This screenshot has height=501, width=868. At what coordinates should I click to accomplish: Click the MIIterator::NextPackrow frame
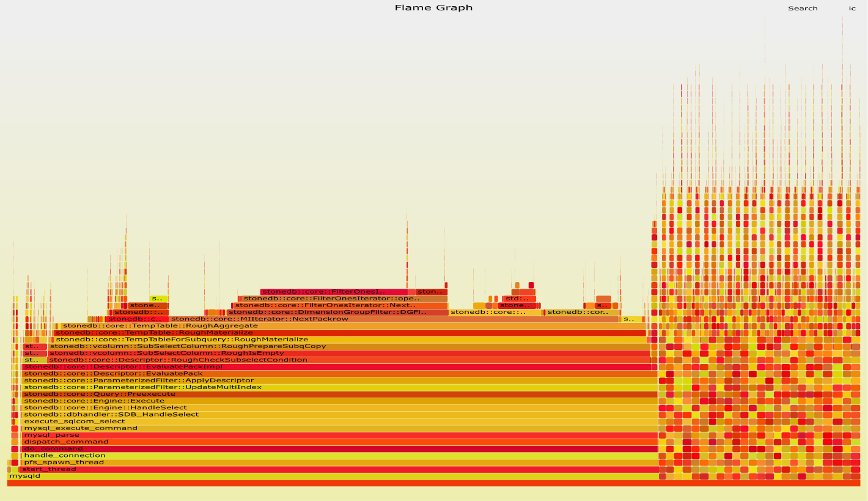394,319
